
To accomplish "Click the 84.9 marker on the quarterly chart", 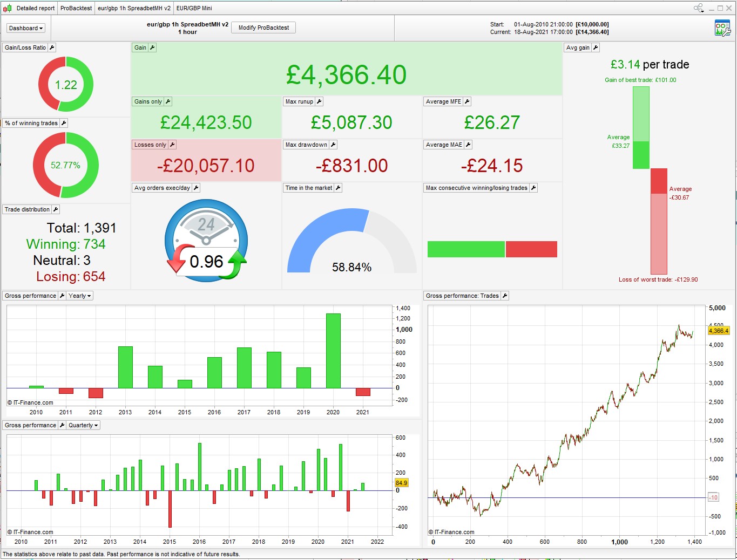I will 401,483.
